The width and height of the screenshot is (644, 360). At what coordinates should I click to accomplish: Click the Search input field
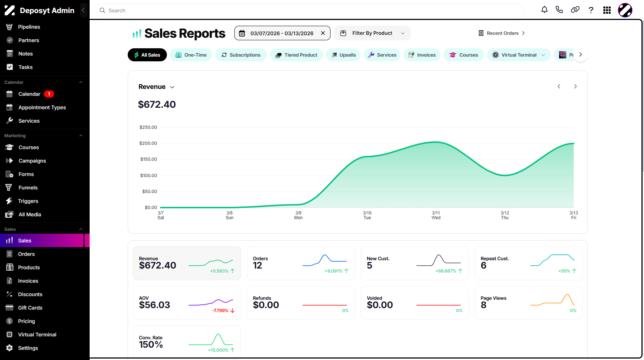pos(309,11)
